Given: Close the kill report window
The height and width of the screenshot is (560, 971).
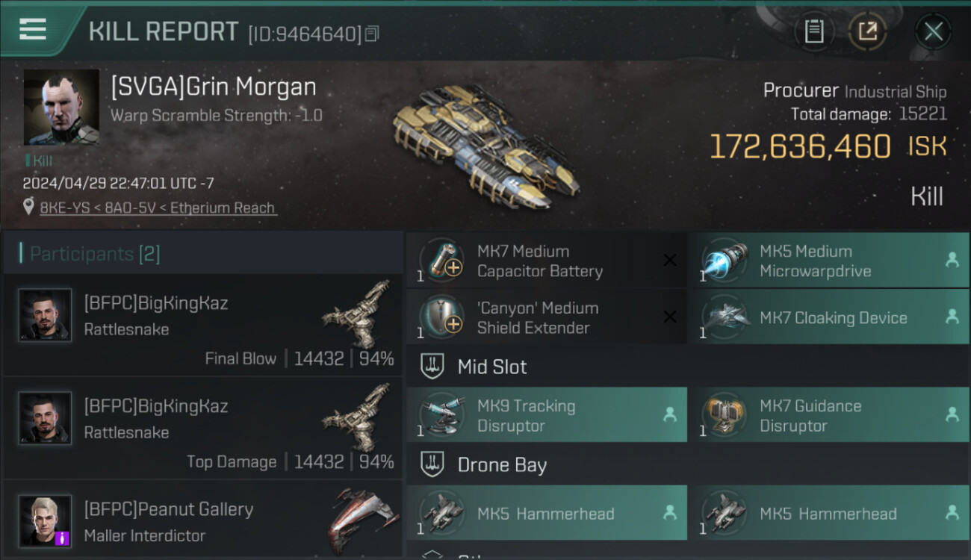Looking at the screenshot, I should point(933,31).
